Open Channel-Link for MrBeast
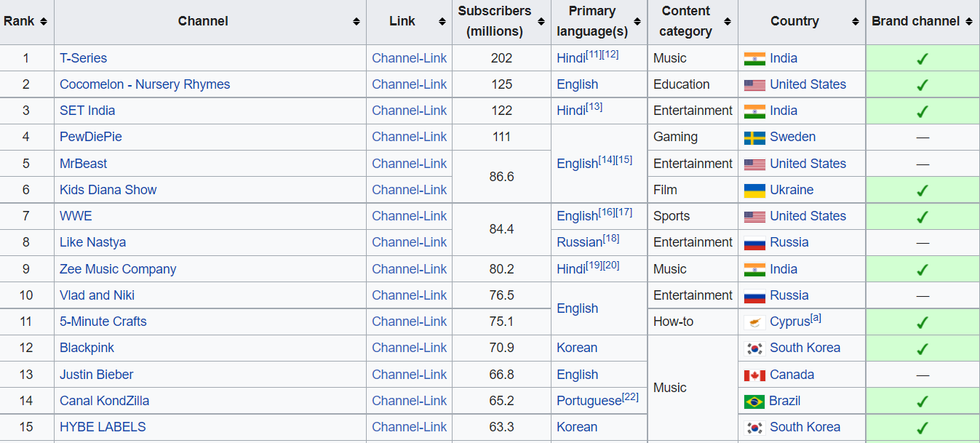This screenshot has width=980, height=443. pyautogui.click(x=410, y=164)
